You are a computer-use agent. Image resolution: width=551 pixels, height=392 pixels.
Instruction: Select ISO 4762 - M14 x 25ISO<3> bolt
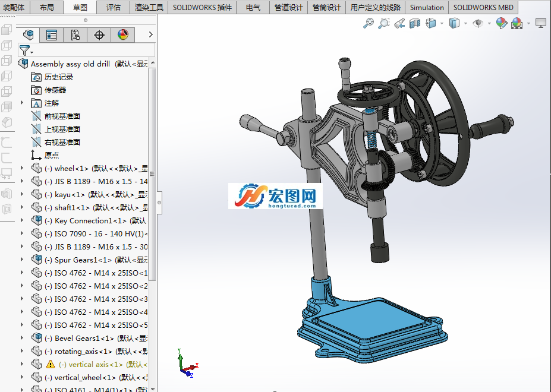[x=89, y=299]
